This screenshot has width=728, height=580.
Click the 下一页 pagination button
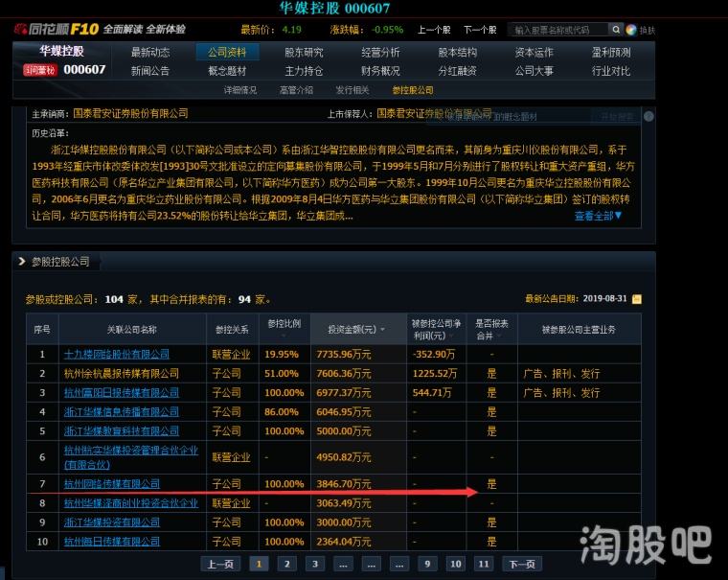(522, 565)
